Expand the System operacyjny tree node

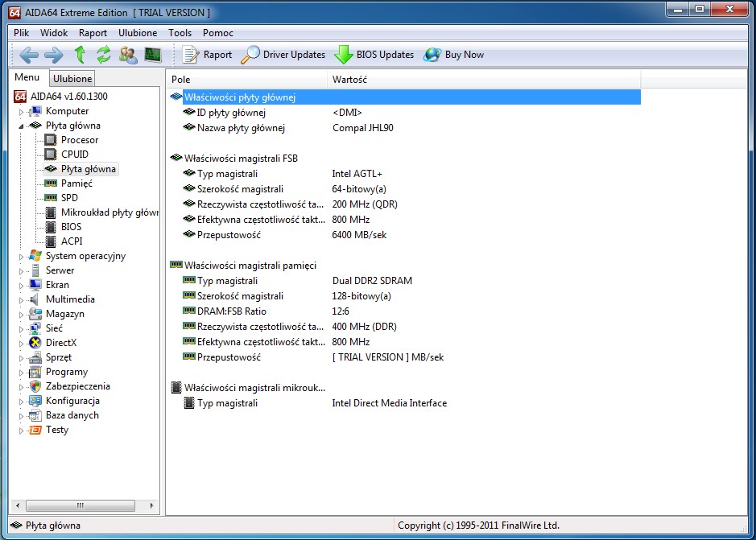(22, 257)
